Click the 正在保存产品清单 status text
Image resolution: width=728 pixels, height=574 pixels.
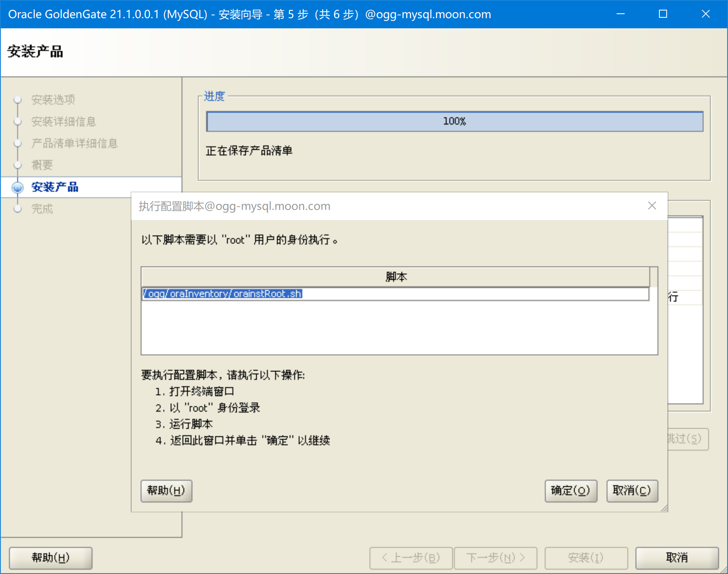(249, 151)
